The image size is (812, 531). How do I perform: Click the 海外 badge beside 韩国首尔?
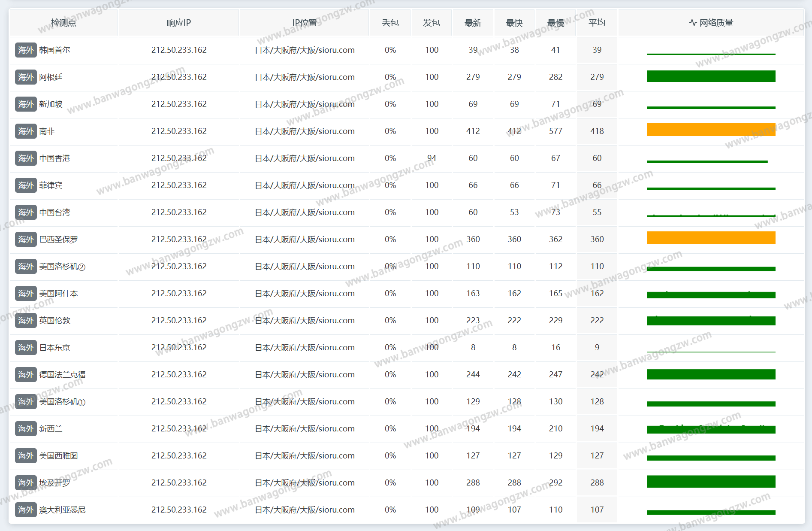[x=26, y=50]
